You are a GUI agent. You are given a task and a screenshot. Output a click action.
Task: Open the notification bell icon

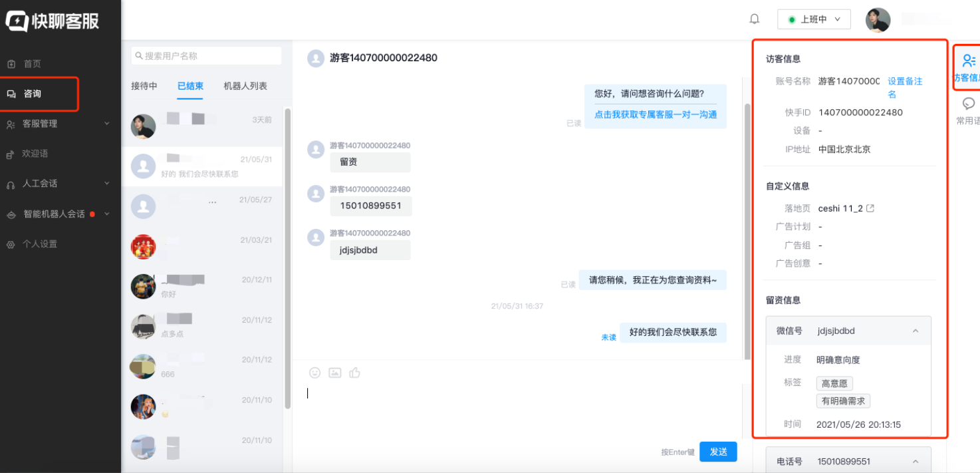pos(754,19)
